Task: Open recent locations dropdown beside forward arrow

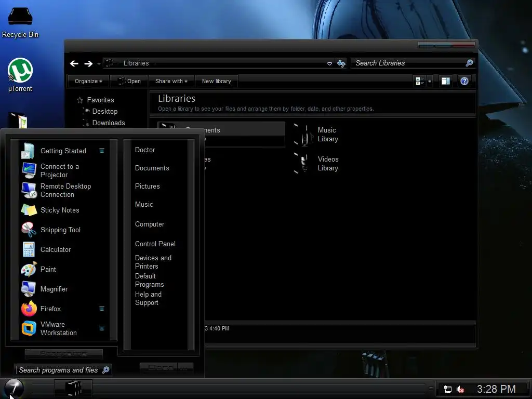Action: [x=99, y=63]
